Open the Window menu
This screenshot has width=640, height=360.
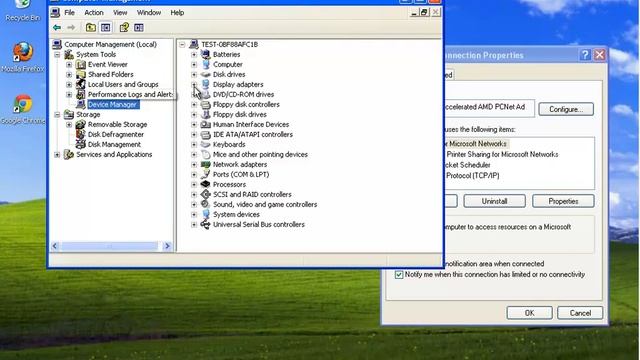tap(149, 13)
